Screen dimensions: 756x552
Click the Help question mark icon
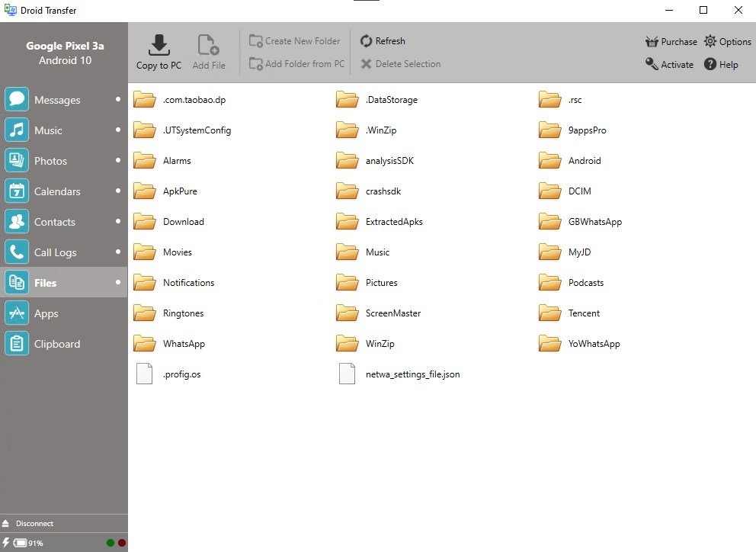[710, 64]
